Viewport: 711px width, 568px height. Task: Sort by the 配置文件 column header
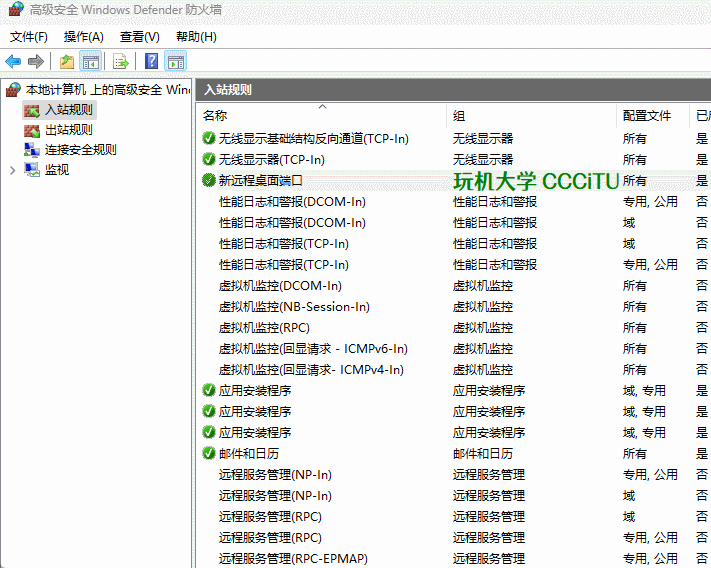[x=647, y=116]
